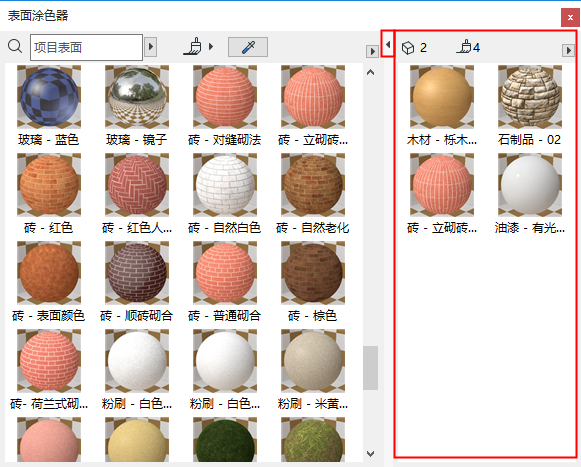Click the 3D cube element count icon
Screen dimensions: 581x467
click(408, 48)
